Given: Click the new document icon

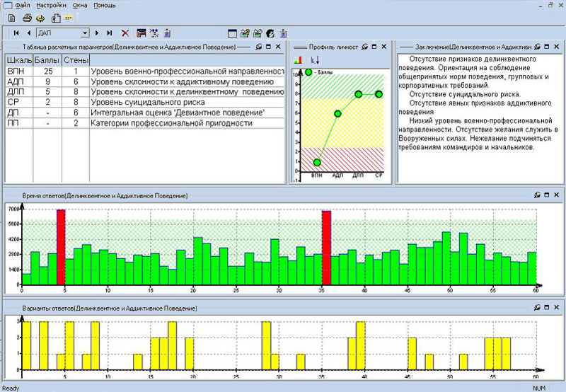Looking at the screenshot, I should tap(12, 18).
